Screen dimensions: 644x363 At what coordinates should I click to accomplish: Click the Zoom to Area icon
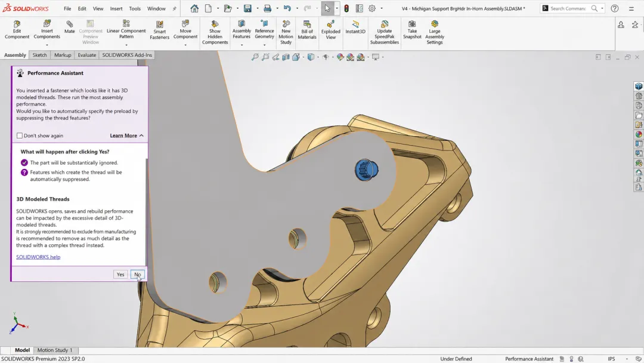[265, 57]
